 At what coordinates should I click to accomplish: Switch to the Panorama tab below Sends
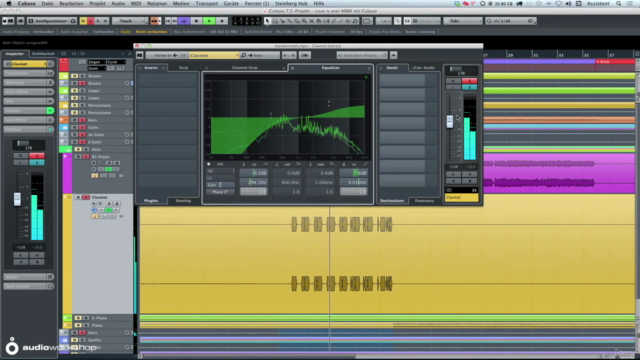[x=424, y=201]
